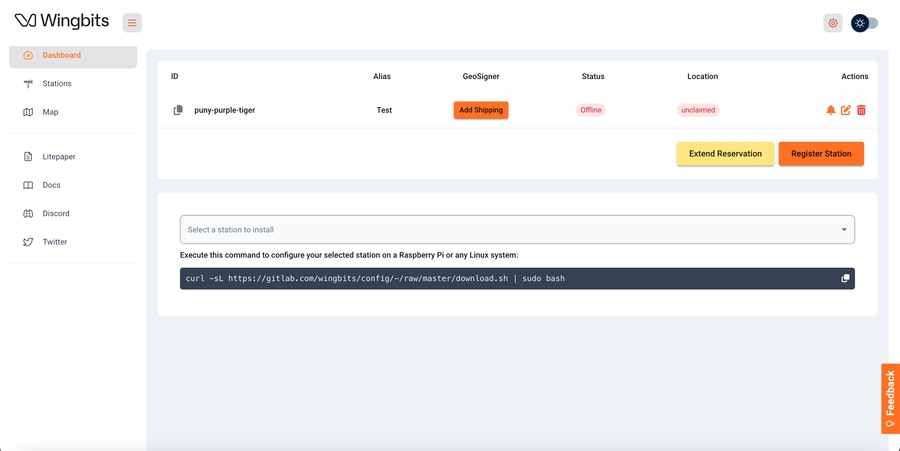The image size is (900, 451).
Task: Open Dashboard in the sidebar
Action: click(x=62, y=56)
